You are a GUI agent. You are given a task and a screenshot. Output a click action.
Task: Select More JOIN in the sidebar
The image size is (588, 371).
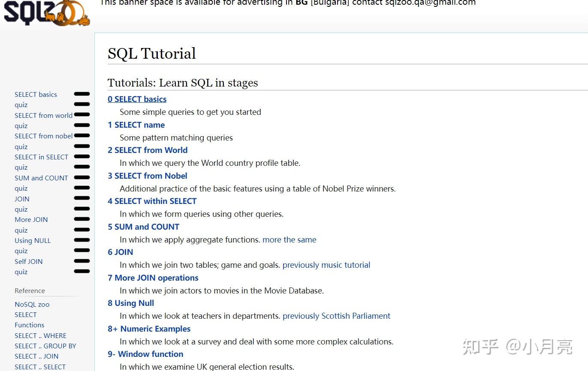point(31,219)
